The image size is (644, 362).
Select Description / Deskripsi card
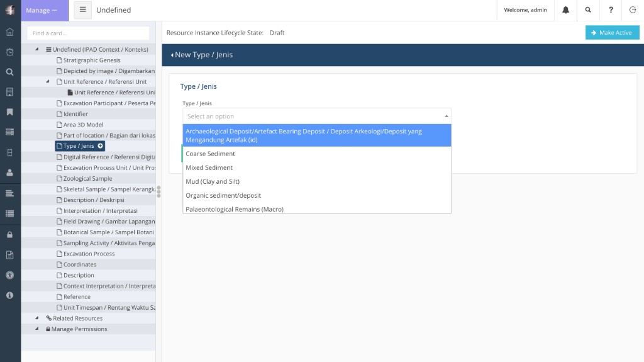(x=91, y=200)
